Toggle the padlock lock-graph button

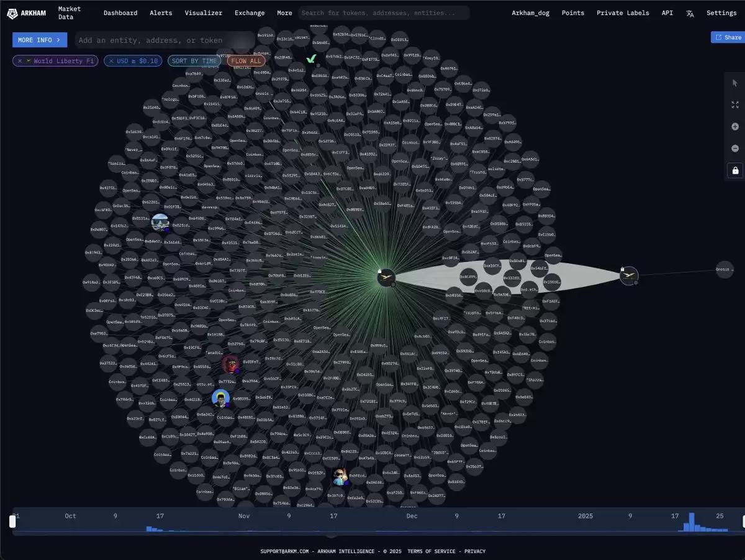(x=735, y=170)
